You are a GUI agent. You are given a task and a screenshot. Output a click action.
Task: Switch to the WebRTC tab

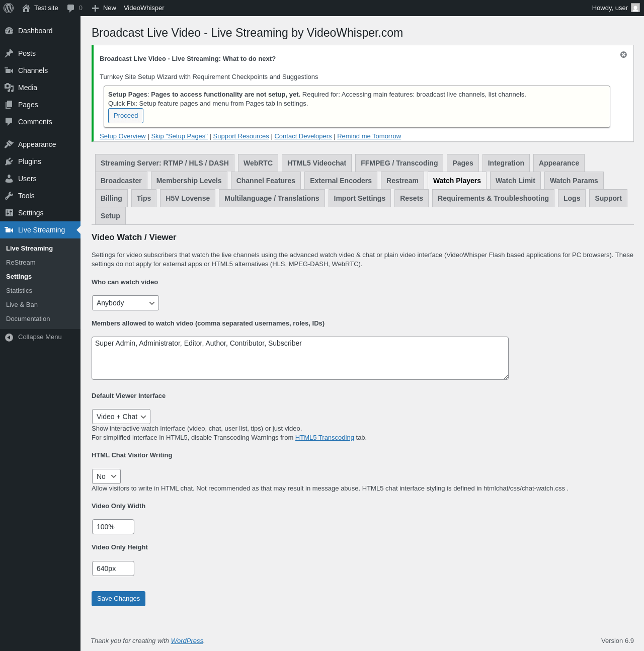pos(258,163)
